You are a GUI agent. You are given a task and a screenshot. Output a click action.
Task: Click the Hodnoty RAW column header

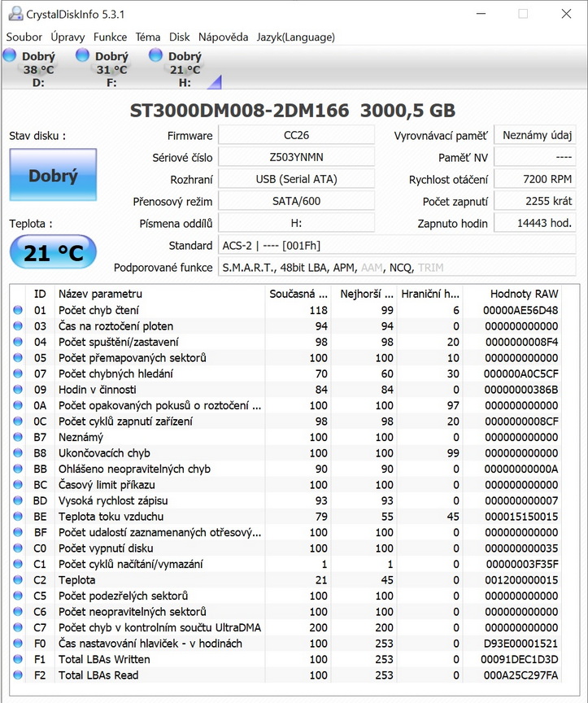click(524, 293)
